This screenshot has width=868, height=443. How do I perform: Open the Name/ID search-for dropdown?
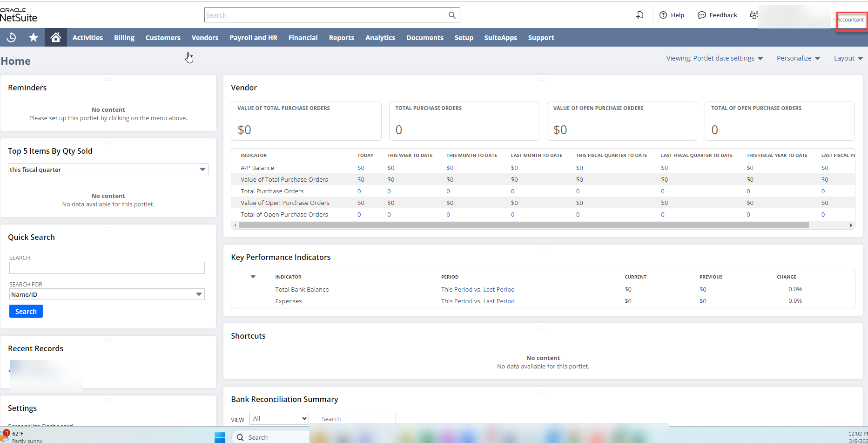pos(199,294)
